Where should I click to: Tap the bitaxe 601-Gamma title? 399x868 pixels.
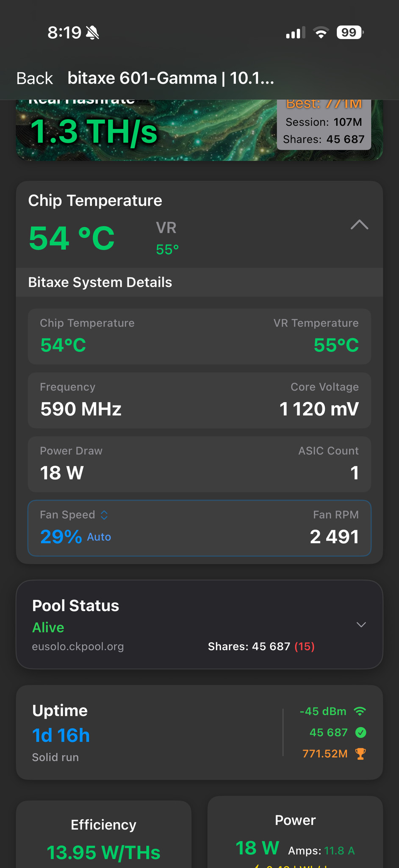click(x=171, y=78)
